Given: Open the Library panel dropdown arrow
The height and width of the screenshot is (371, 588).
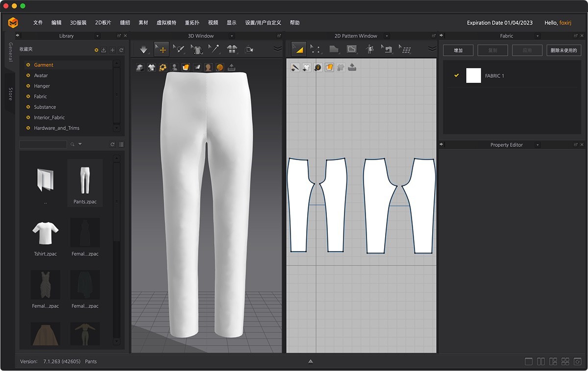Looking at the screenshot, I should coord(98,36).
